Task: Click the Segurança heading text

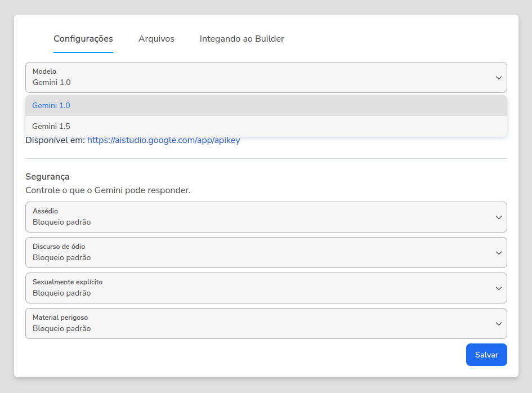Action: coord(47,177)
